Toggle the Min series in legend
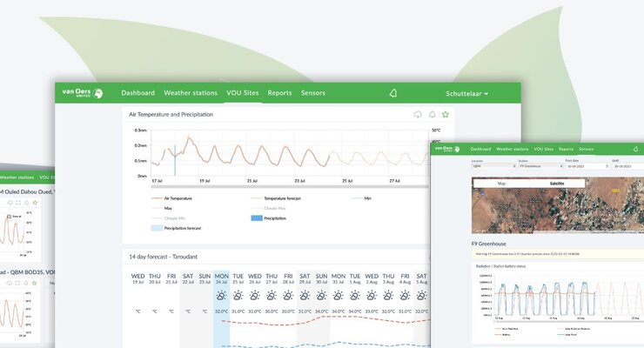The width and height of the screenshot is (644, 348). pyautogui.click(x=361, y=198)
